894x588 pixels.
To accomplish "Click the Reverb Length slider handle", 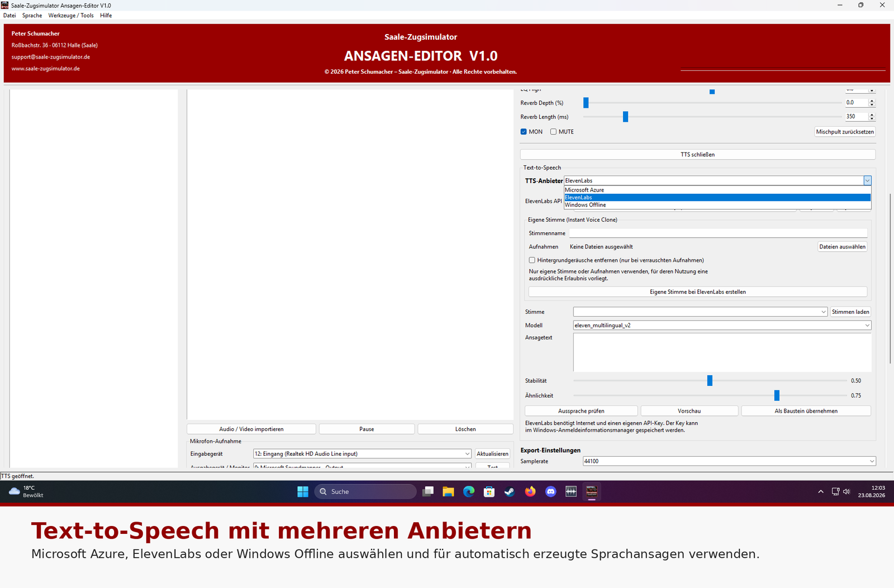I will 625,117.
